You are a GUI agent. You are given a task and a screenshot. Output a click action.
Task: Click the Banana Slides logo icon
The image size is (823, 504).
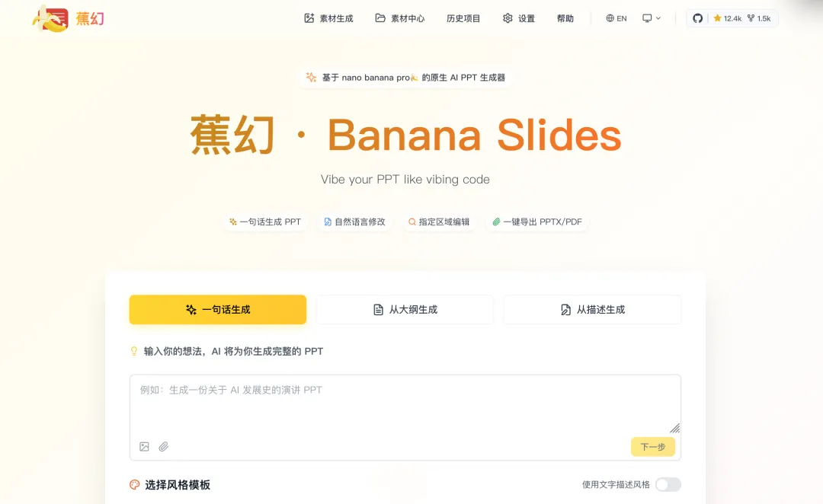coord(50,19)
